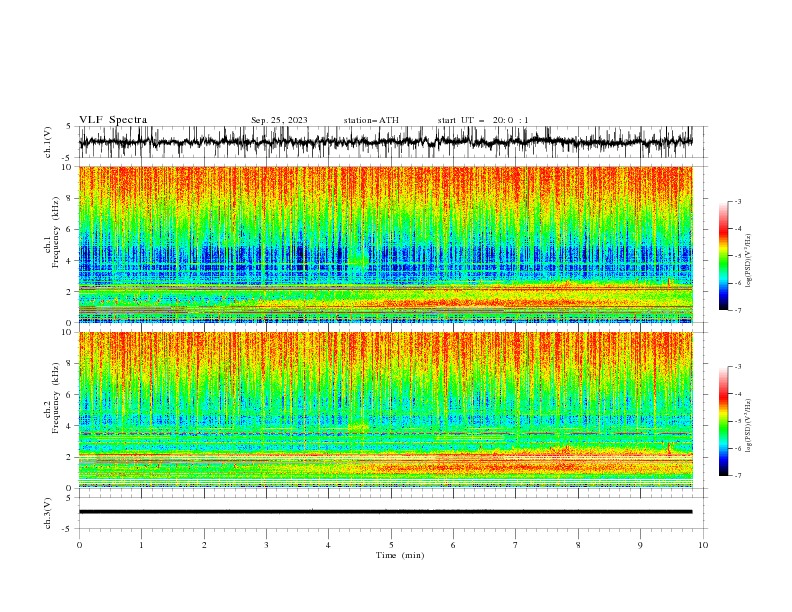The width and height of the screenshot is (792, 612).
Task: Click the date "Sep. 25, 2023"
Action: pos(279,120)
